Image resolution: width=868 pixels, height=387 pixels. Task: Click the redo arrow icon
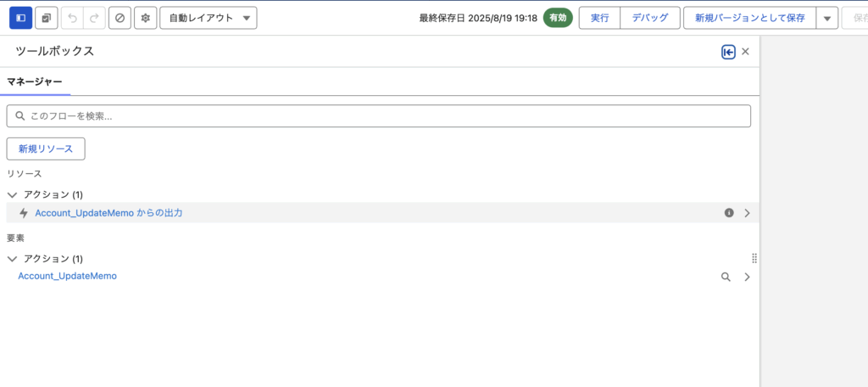click(93, 18)
